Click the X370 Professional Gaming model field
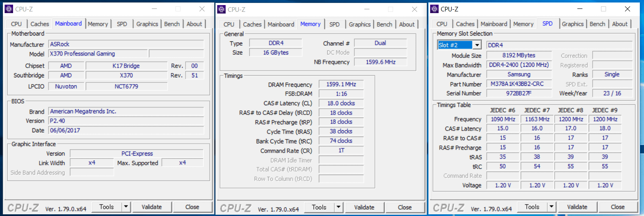Viewport: 644px width, 216px height. 98,54
